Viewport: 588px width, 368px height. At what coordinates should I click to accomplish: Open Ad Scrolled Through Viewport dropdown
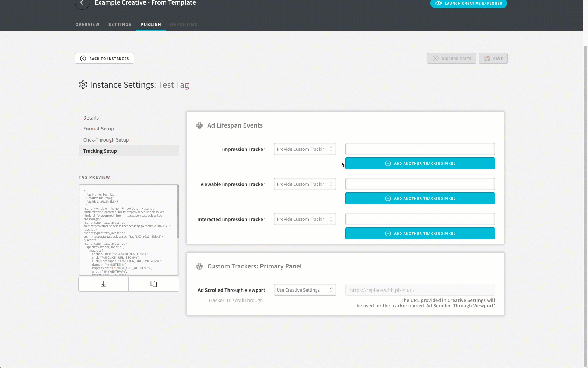[x=305, y=290]
